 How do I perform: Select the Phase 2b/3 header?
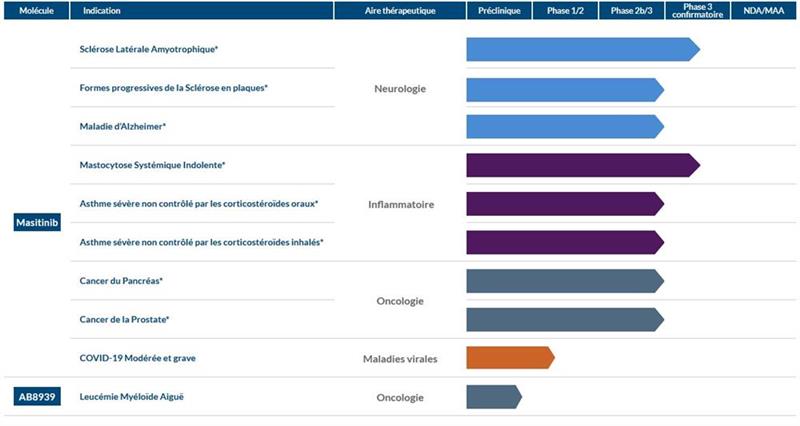pos(631,10)
